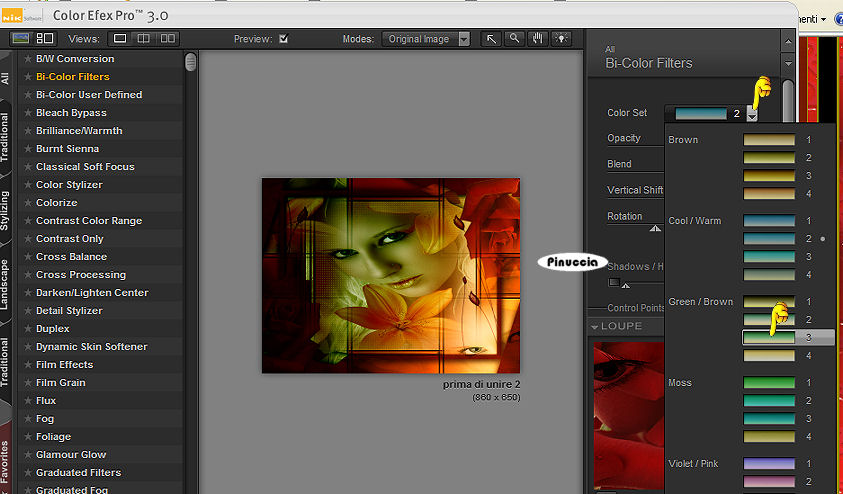The image size is (843, 494).
Task: Click the Shadows slider handle
Action: 625,286
